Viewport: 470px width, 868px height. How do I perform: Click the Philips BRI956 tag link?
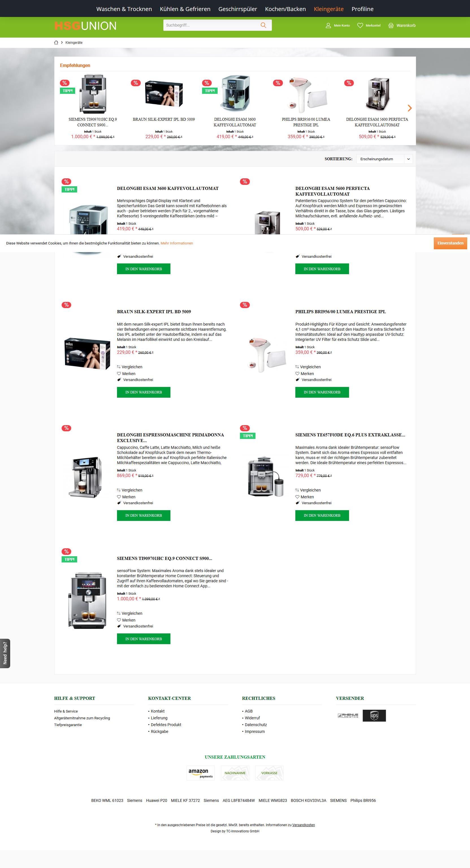click(363, 800)
